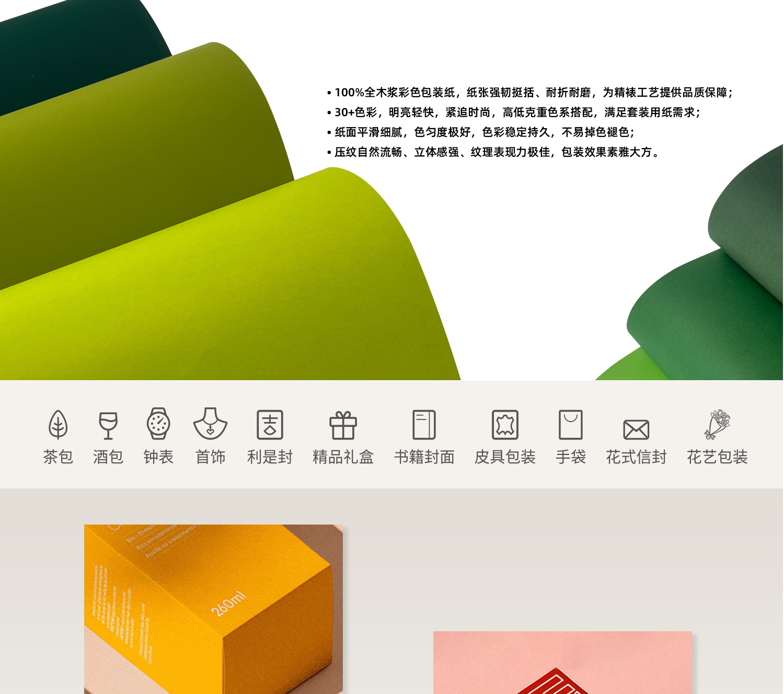Select the 酒包 label

(108, 457)
